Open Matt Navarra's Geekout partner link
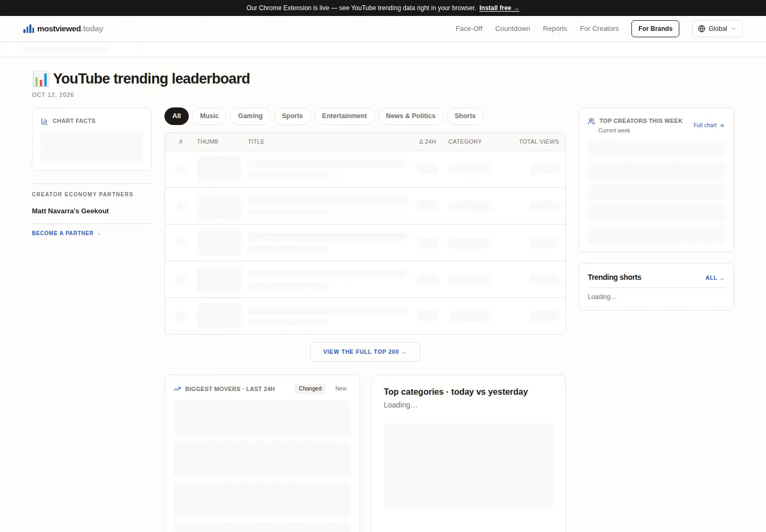This screenshot has width=766, height=532. pyautogui.click(x=70, y=211)
